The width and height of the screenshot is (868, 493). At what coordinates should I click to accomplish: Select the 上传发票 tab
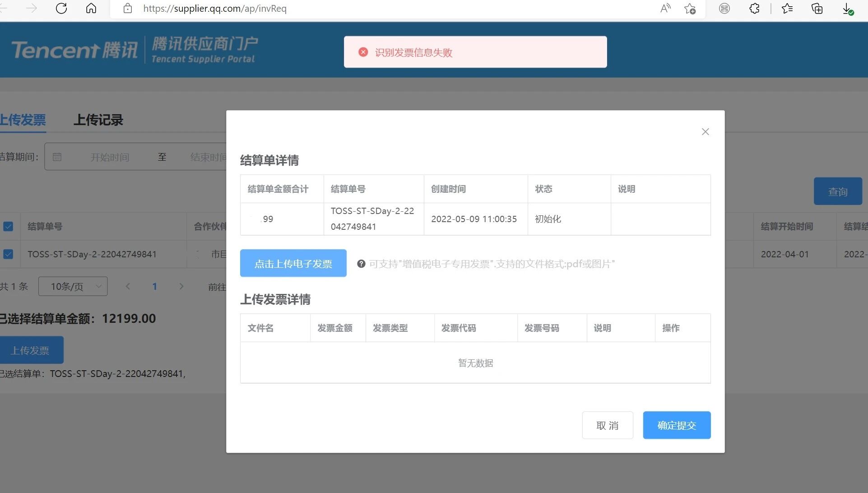(23, 120)
